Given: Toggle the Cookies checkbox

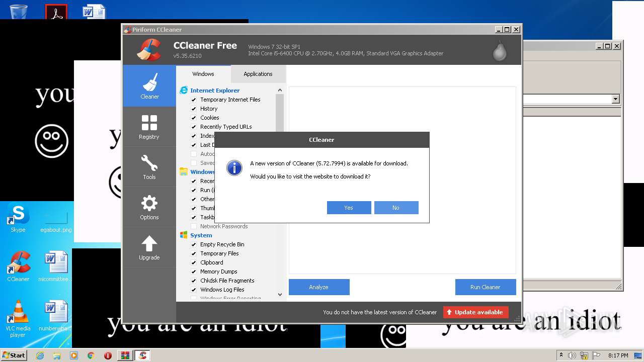Looking at the screenshot, I should [194, 118].
